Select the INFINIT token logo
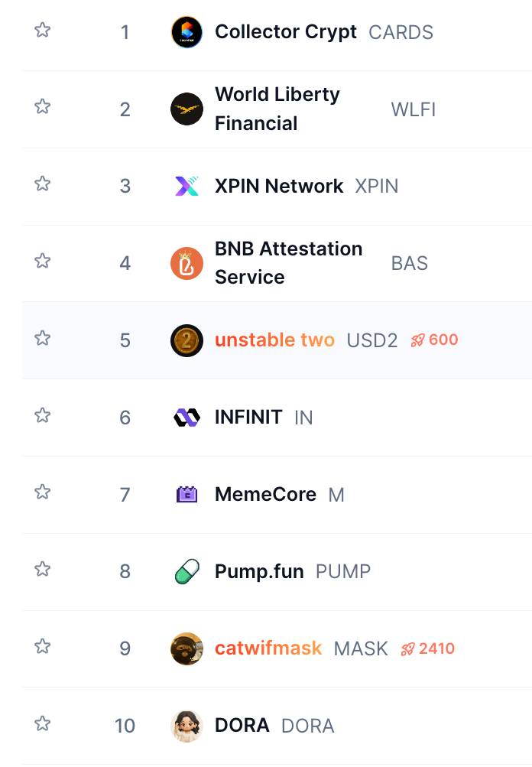The height and width of the screenshot is (767, 532). 187,417
